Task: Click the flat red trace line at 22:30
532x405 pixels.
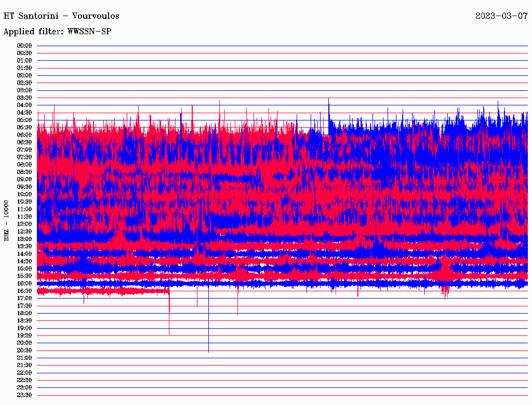Action: pos(281,380)
